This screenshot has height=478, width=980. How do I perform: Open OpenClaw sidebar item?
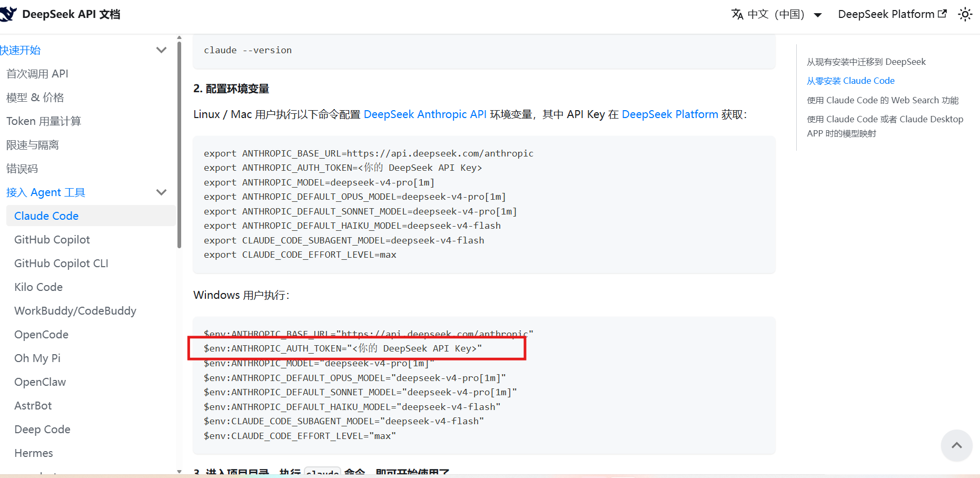[x=40, y=382]
